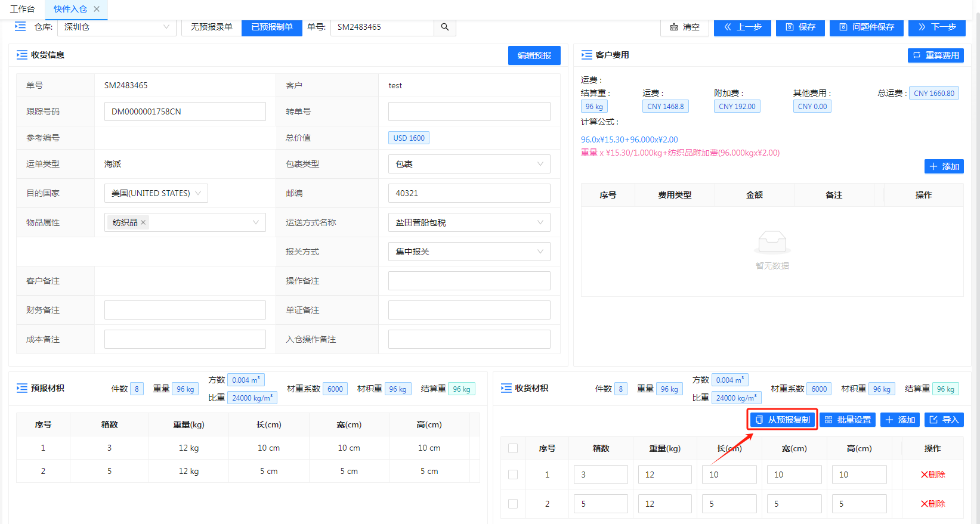Check the checkbox for row 1 in 收货材积
Viewport: 980px width, 524px height.
tap(513, 475)
